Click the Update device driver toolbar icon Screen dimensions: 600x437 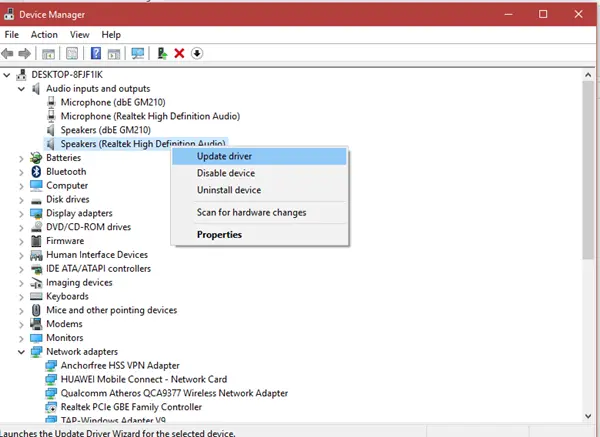tap(162, 53)
